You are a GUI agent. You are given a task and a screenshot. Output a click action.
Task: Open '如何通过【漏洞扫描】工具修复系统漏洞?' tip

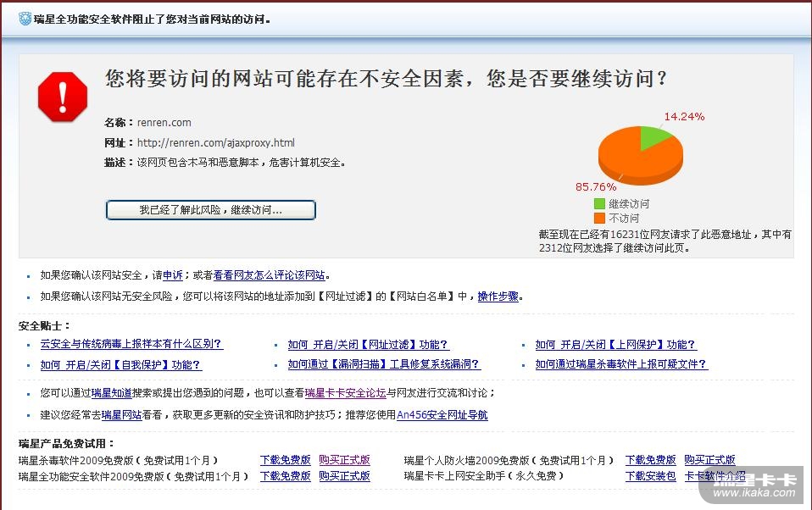coord(384,364)
